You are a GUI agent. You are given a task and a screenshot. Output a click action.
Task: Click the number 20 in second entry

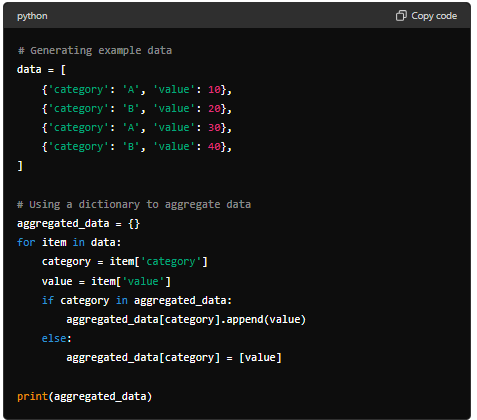(214, 108)
